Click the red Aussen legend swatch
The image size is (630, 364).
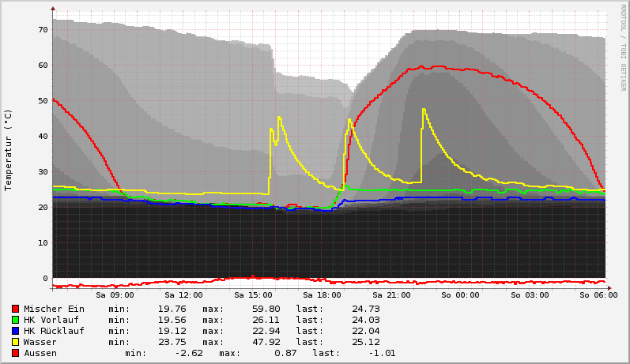click(15, 353)
